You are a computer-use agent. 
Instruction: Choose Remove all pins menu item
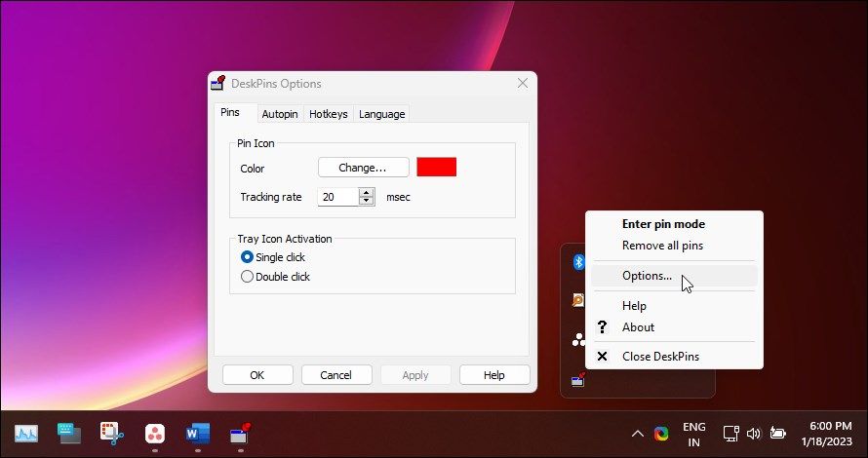pyautogui.click(x=674, y=246)
